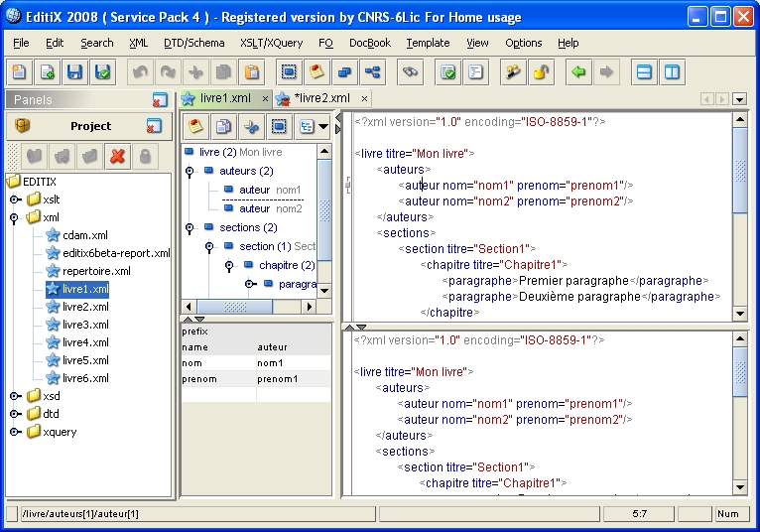Expand the dtd folder
The height and width of the screenshot is (532, 760).
[15, 414]
